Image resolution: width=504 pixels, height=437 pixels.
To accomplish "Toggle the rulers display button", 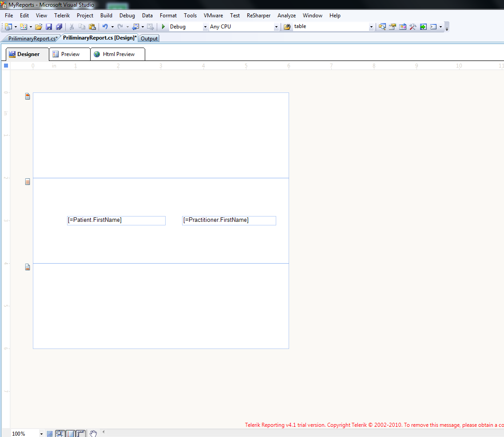I will pos(81,433).
